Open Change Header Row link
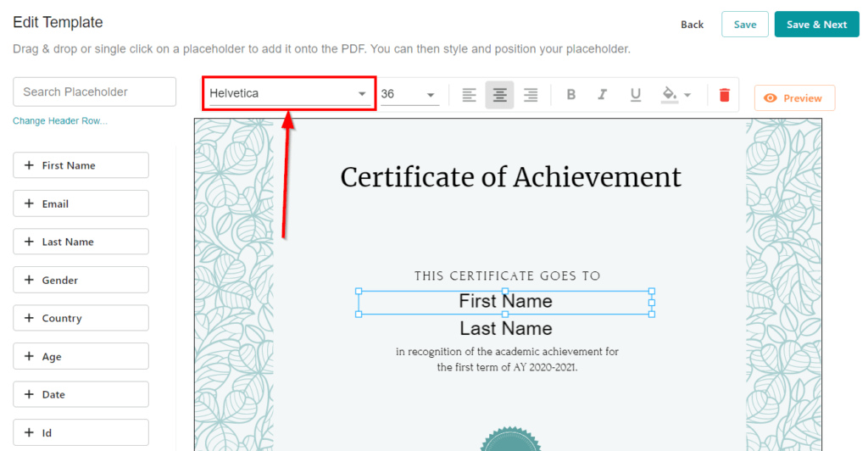 60,121
